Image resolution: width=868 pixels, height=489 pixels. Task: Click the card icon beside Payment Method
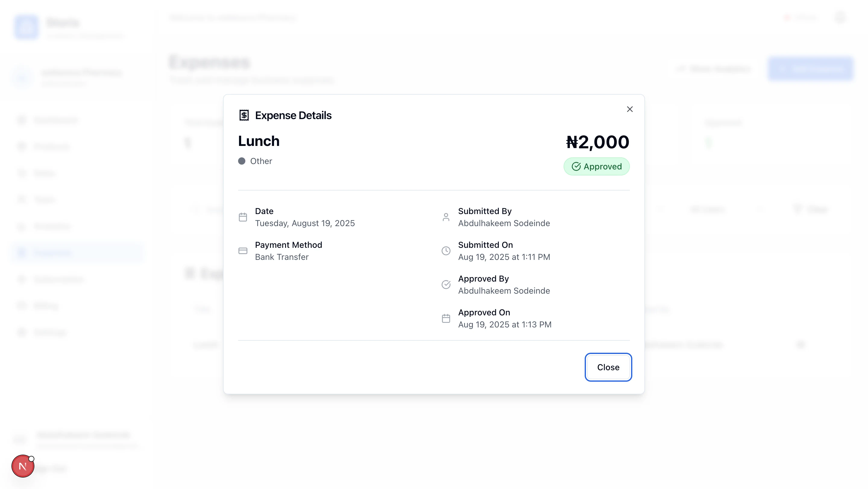(243, 251)
